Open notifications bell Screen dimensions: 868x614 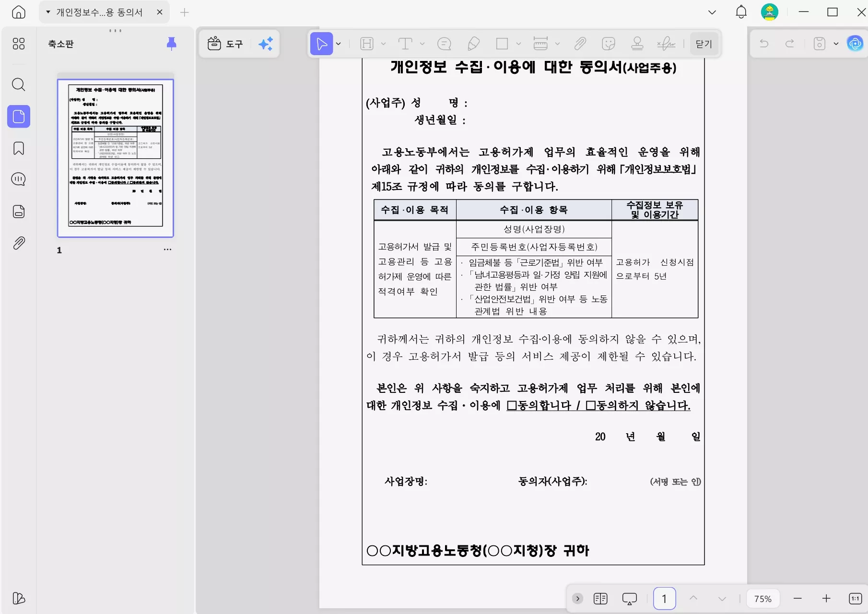pos(741,12)
